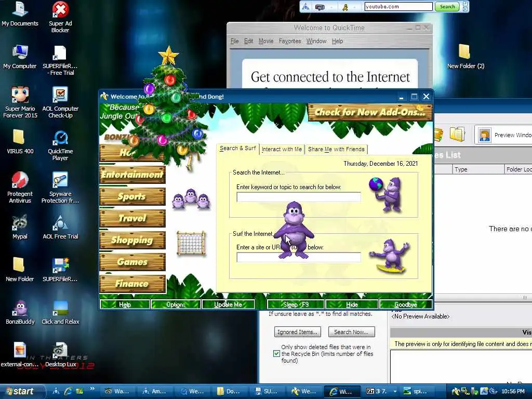Viewport: 532px width, 399px height.
Task: Open QuickTime Movie menu
Action: (265, 41)
